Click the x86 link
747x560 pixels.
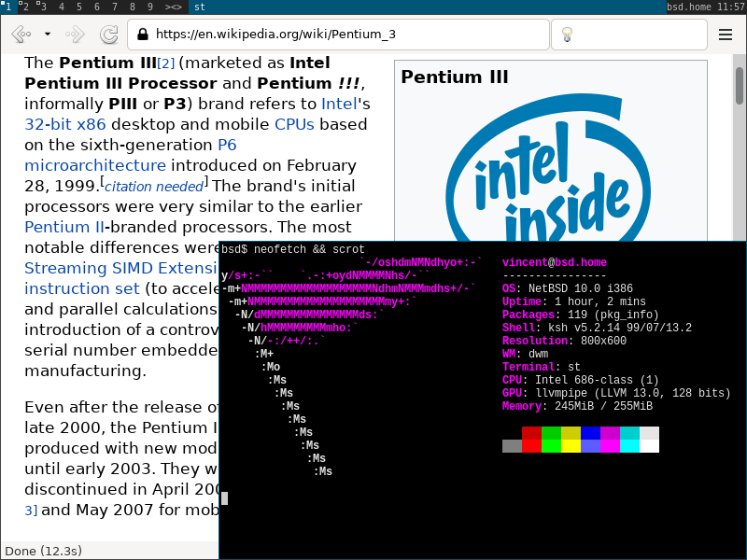coord(92,124)
